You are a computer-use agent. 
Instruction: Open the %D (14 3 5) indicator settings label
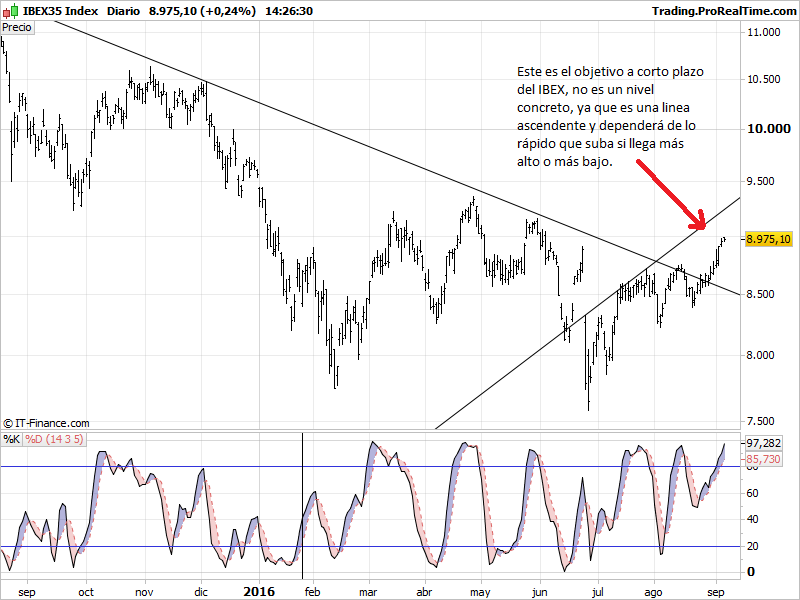(x=52, y=438)
